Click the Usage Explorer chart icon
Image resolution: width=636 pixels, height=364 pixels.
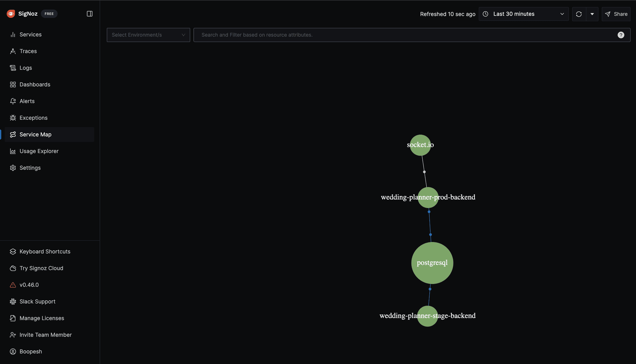tap(13, 151)
